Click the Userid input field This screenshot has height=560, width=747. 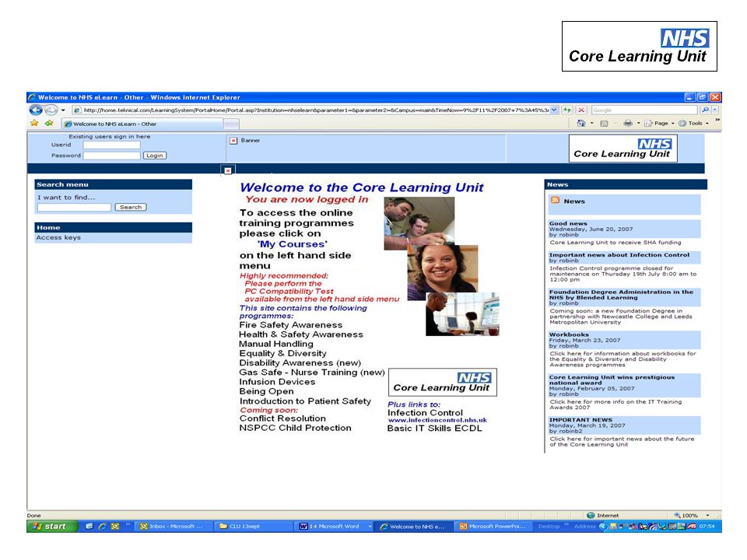(x=111, y=145)
